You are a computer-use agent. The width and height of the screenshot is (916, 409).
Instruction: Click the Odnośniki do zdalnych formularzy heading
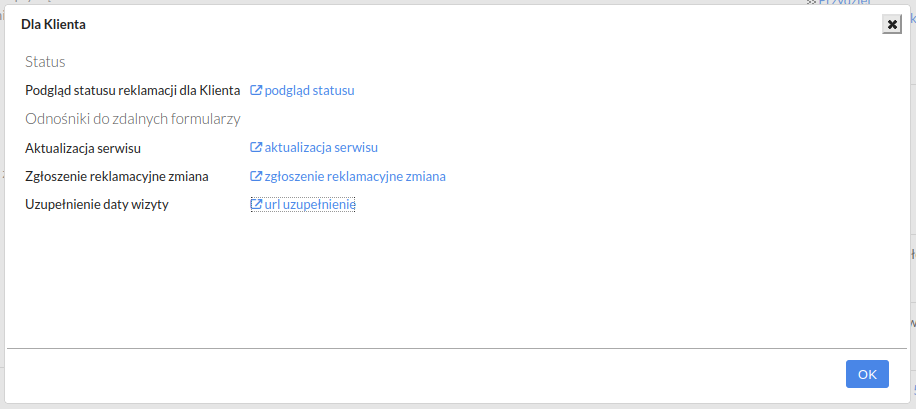coord(133,119)
